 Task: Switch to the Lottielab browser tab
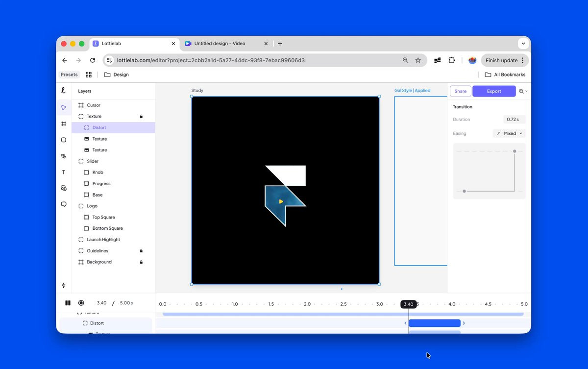[134, 44]
